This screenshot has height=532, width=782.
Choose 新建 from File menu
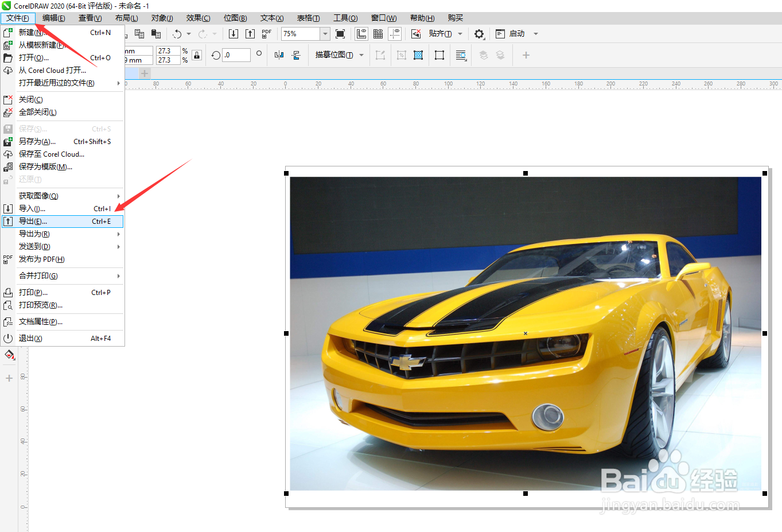pos(63,33)
